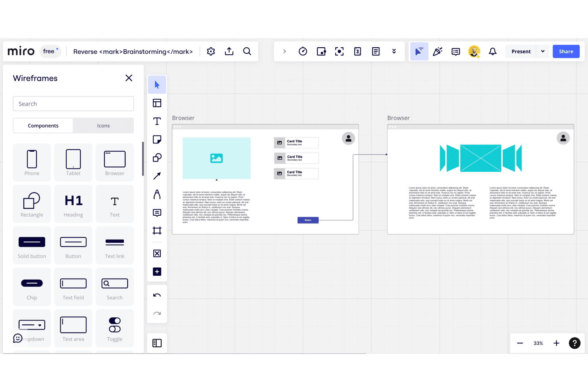Screen dimensions: 588x392
Task: Open the Notes icon in top toolbar
Action: 376,51
